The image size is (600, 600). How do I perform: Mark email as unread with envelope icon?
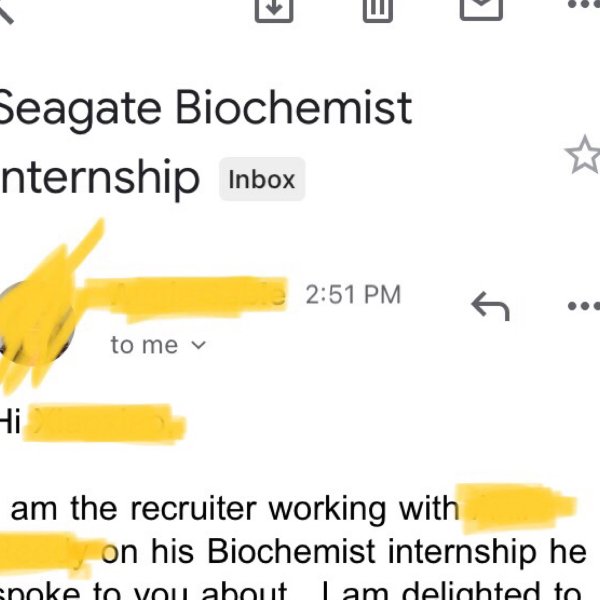pyautogui.click(x=481, y=8)
